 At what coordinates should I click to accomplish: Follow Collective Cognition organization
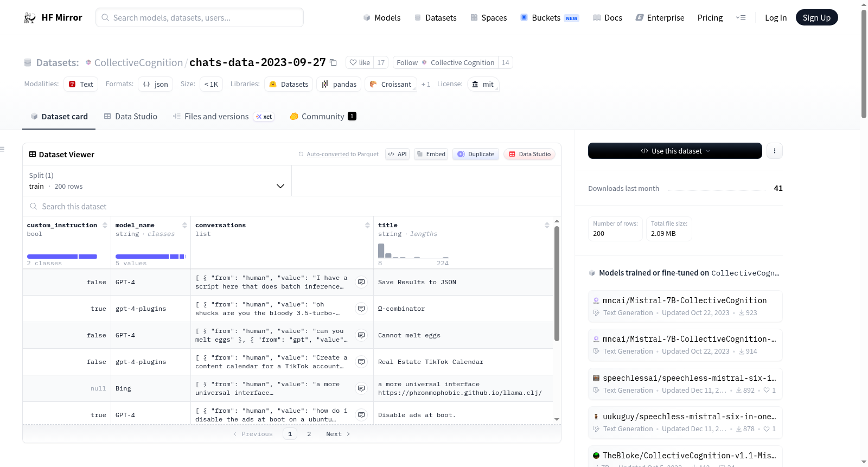click(x=445, y=63)
